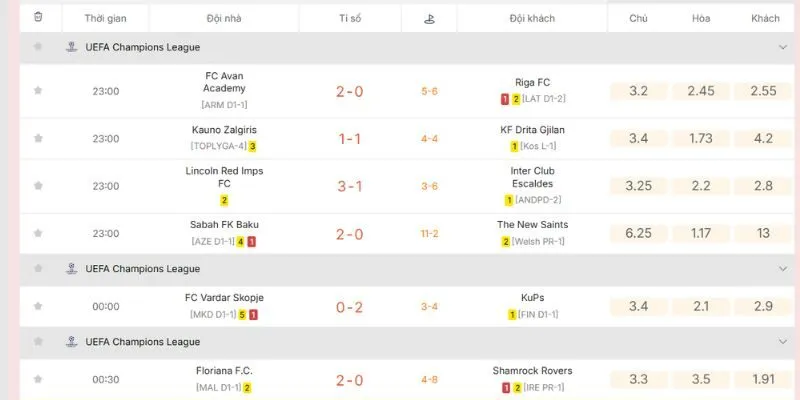Viewport: 800px width, 400px height.
Task: Toggle favorite star for Floriana F.C. match
Action: pyautogui.click(x=38, y=379)
